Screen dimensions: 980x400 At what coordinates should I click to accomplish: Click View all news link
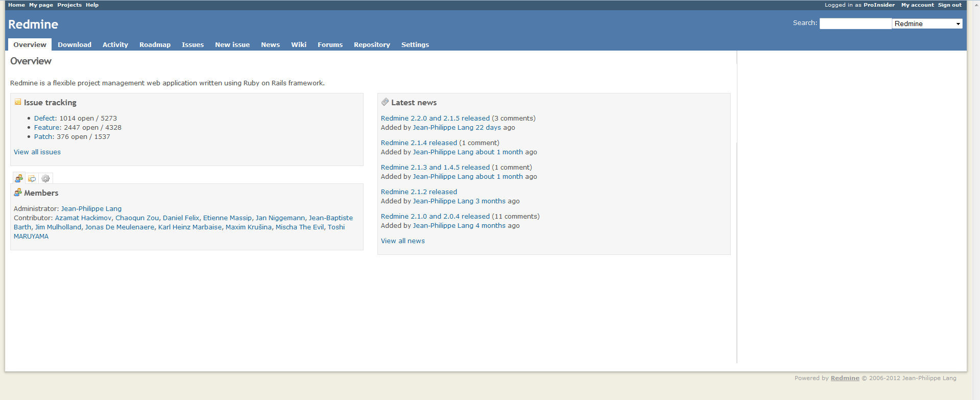coord(403,241)
